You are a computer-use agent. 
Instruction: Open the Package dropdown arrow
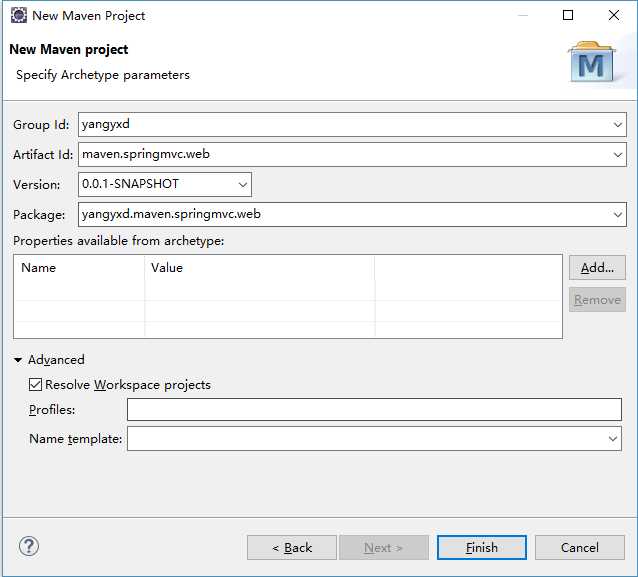pyautogui.click(x=618, y=214)
